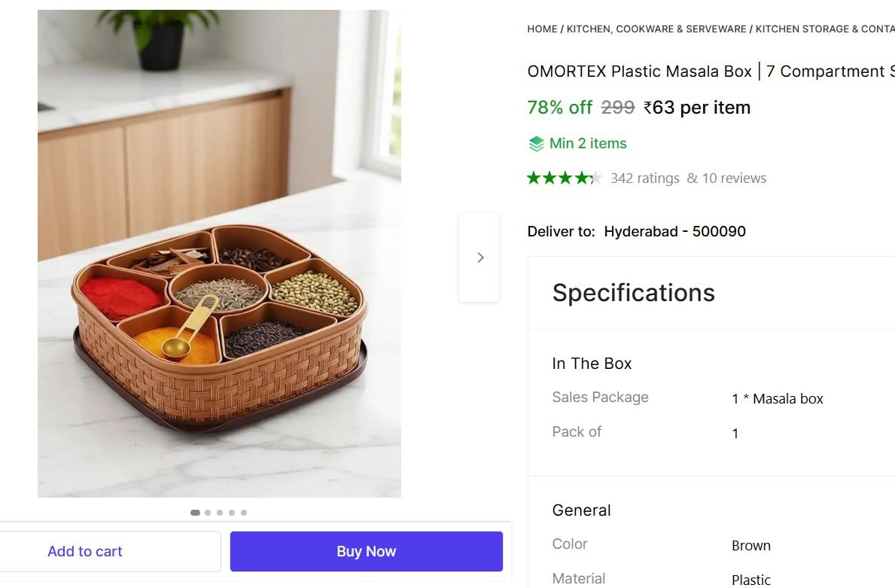
Task: Jump to the third carousel dot
Action: (x=220, y=513)
